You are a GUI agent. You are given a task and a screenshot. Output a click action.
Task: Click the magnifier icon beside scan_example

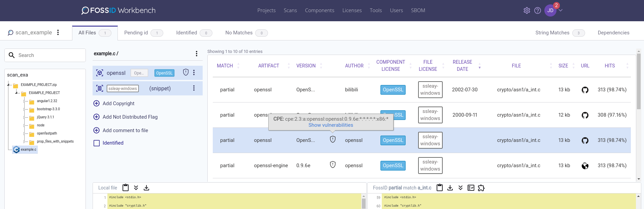click(x=10, y=33)
